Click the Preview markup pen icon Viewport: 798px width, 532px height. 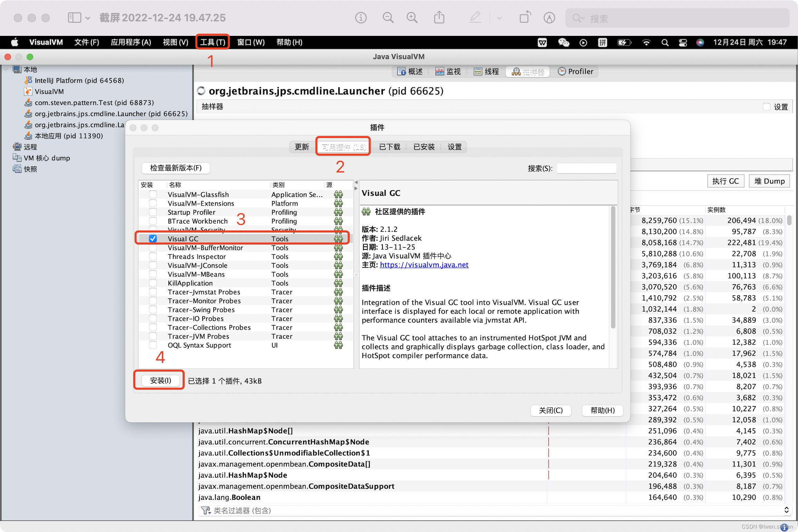(475, 17)
